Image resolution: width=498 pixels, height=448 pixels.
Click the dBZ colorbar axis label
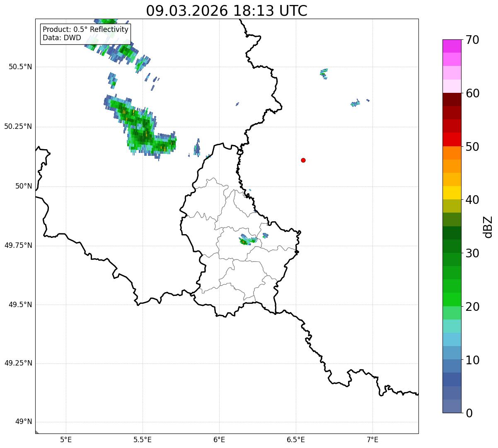click(x=488, y=226)
